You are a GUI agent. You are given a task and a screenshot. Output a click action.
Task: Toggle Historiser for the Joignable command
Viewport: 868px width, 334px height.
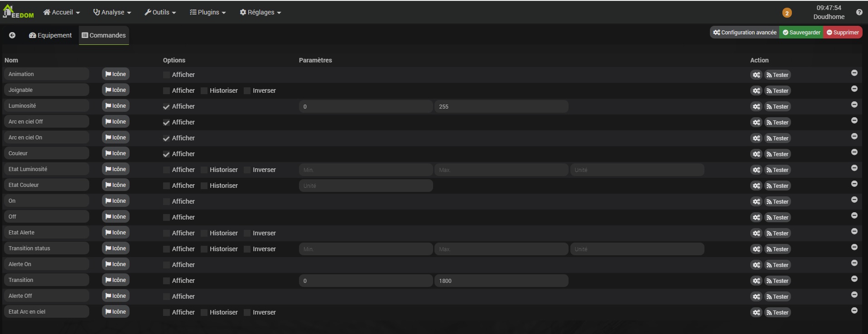coord(204,91)
